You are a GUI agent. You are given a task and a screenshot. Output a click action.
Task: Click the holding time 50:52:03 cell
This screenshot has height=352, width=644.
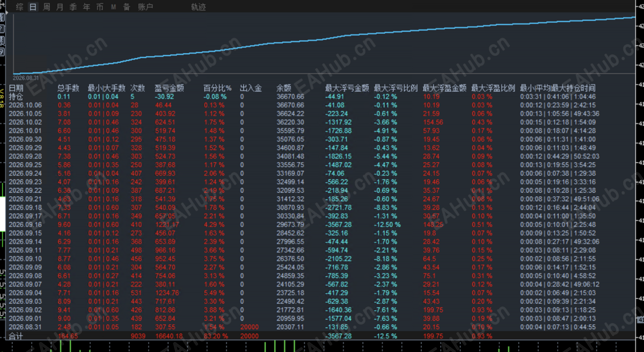click(x=587, y=156)
